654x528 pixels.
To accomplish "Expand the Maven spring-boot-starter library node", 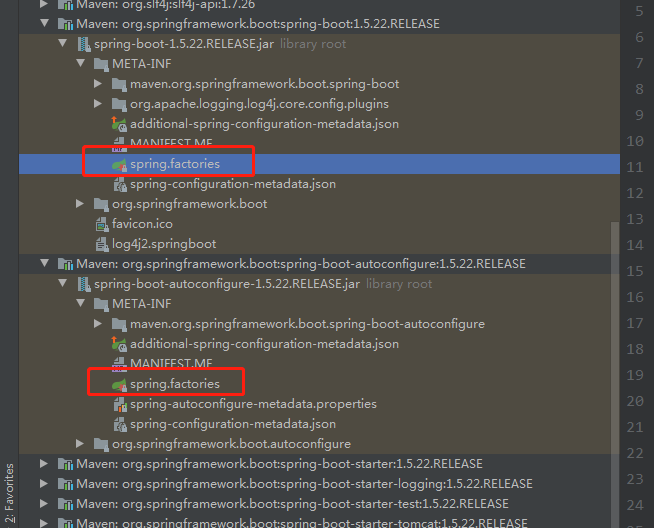I will point(44,463).
